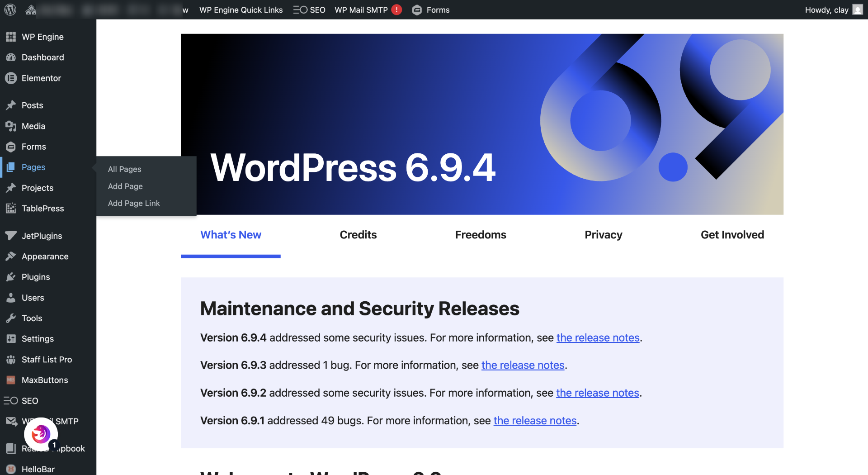This screenshot has height=475, width=868.
Task: Open the Howdy, clay account menu
Action: click(x=834, y=9)
